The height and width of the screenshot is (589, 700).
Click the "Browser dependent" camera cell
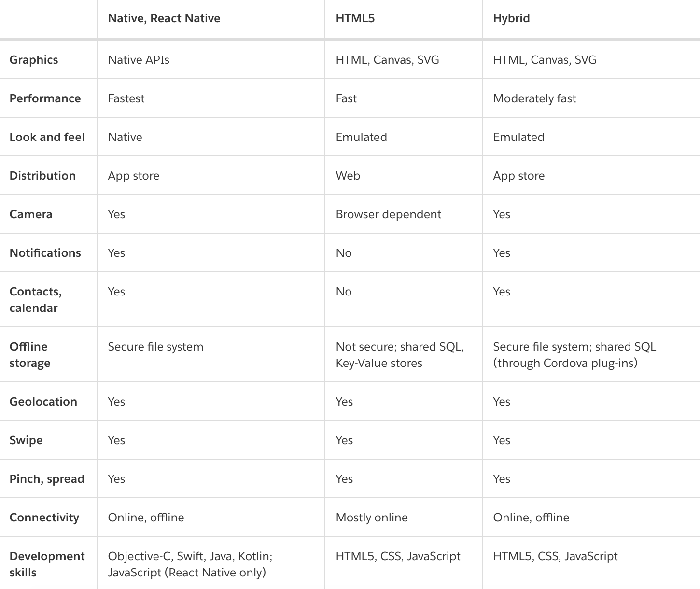coord(388,214)
